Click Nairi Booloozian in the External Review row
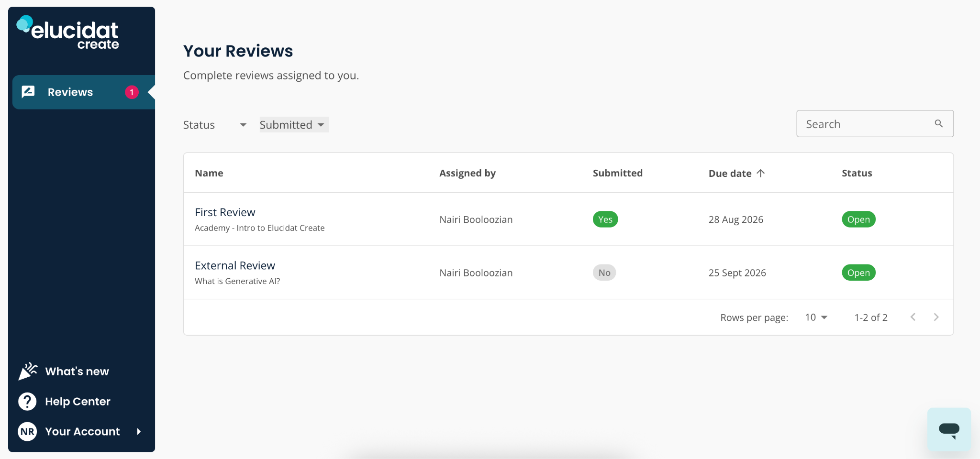 476,273
